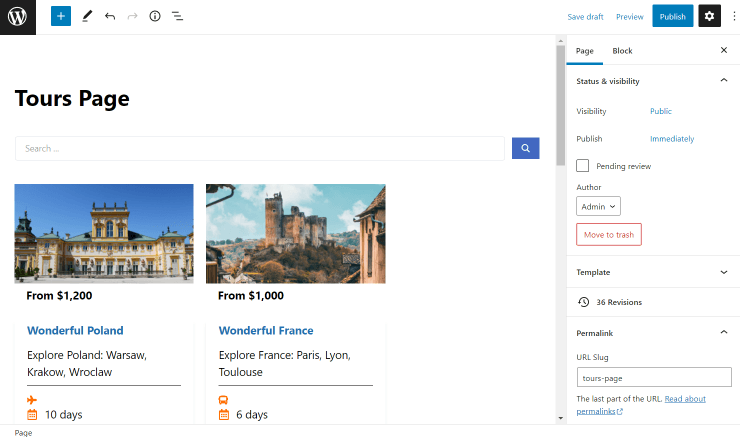Switch to the Page tab
The height and width of the screenshot is (437, 740).
(584, 51)
